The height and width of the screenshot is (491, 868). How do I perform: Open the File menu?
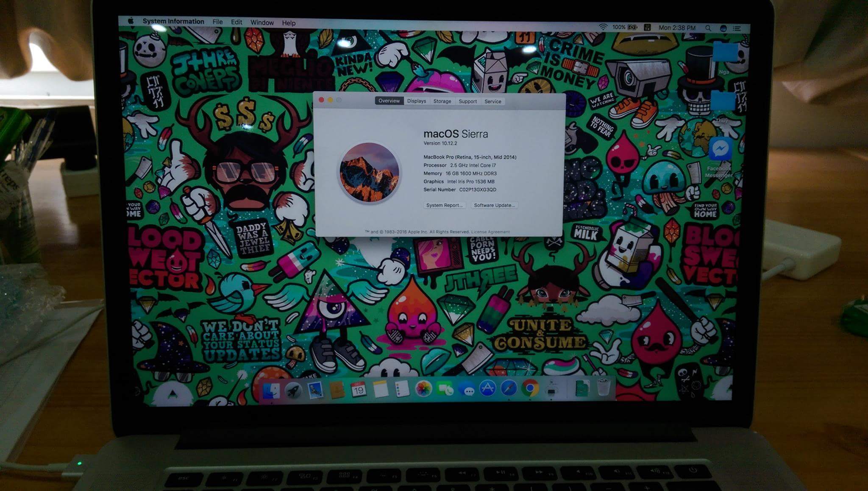217,22
